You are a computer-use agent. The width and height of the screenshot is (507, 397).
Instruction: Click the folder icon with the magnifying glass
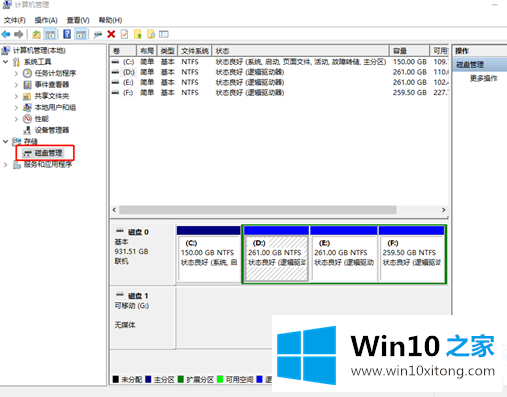click(x=151, y=34)
